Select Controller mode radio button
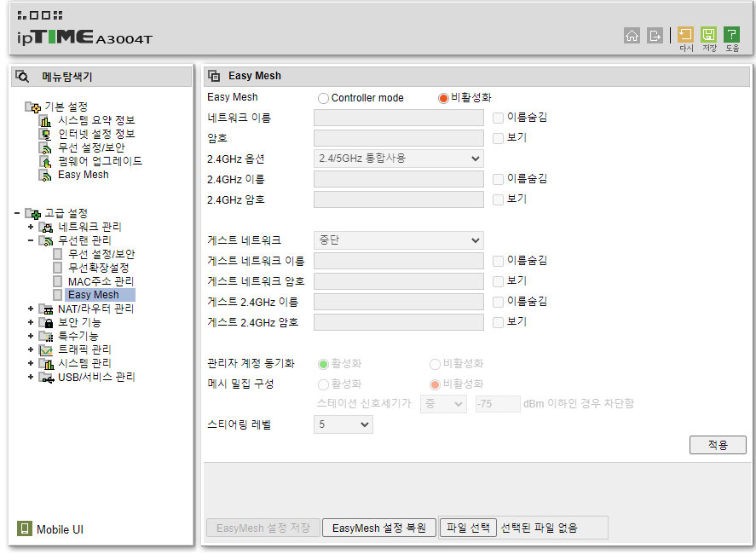Viewport: 756px width, 560px height. 323,98
